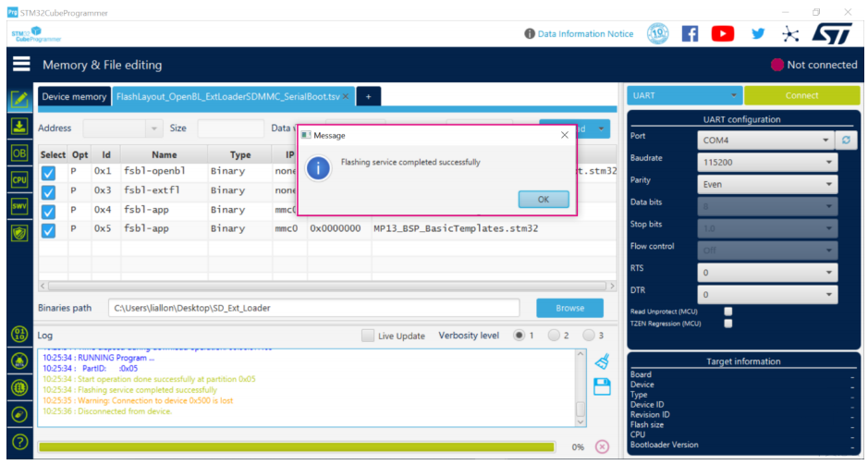Open the OB option bytes panel

point(20,153)
